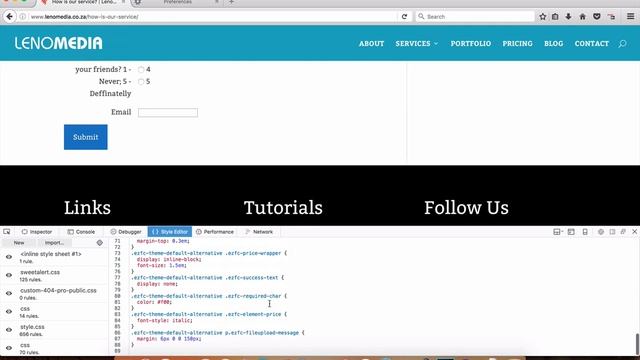The height and width of the screenshot is (360, 640).
Task: Click the 'color: #f00;' line in editor
Action: pos(154,302)
